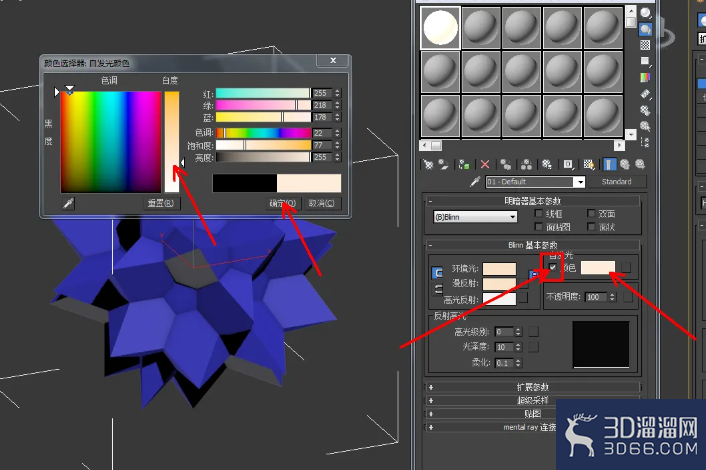
Task: Click the 白度 whiteness vertical slider
Action: click(x=172, y=142)
